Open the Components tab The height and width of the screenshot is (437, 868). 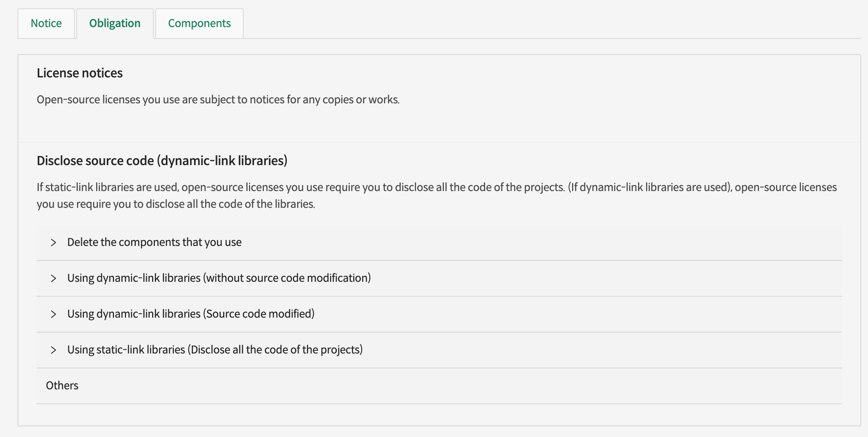199,24
